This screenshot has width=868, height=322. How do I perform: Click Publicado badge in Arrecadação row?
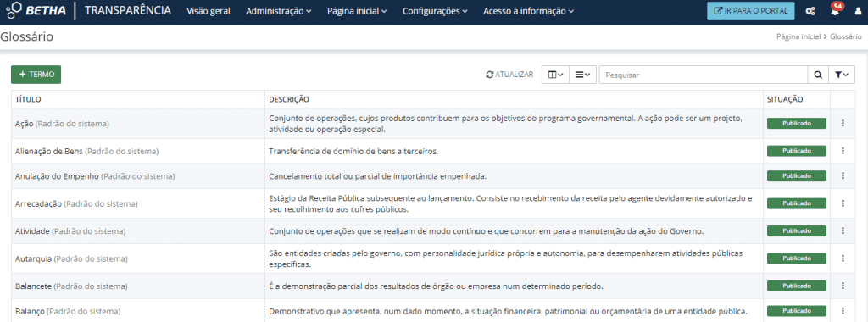(797, 203)
